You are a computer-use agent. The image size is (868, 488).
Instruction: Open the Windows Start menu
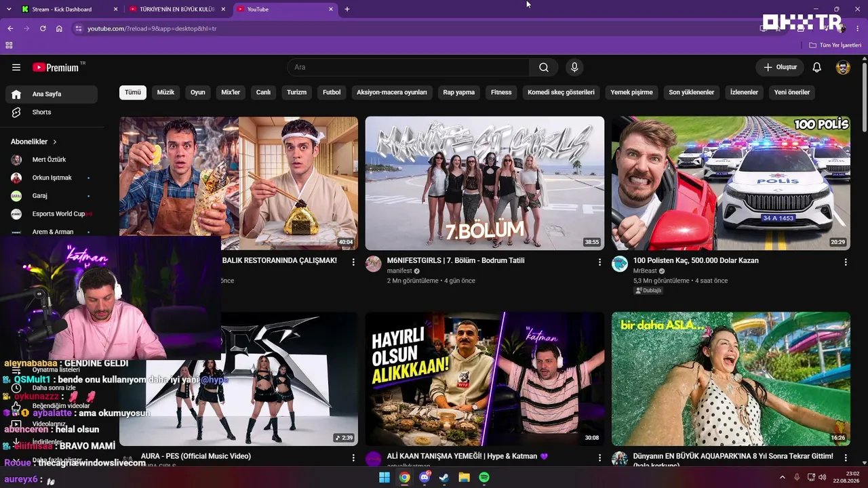tap(384, 478)
